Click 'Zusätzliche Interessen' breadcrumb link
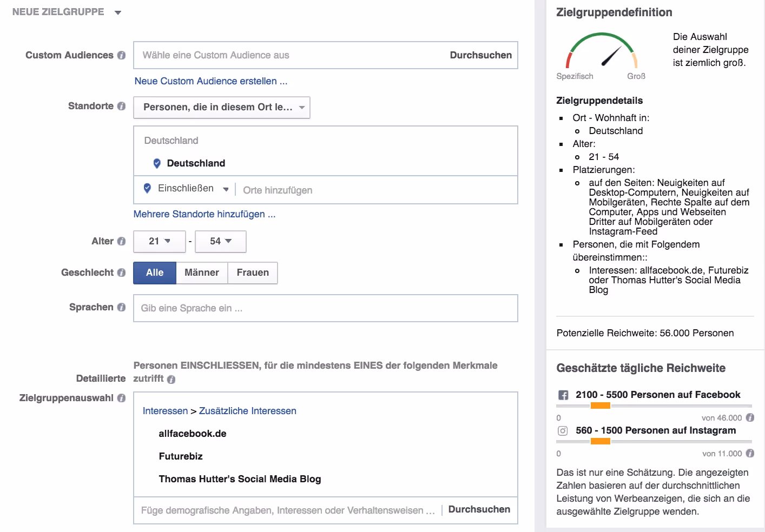The height and width of the screenshot is (532, 765). click(248, 411)
